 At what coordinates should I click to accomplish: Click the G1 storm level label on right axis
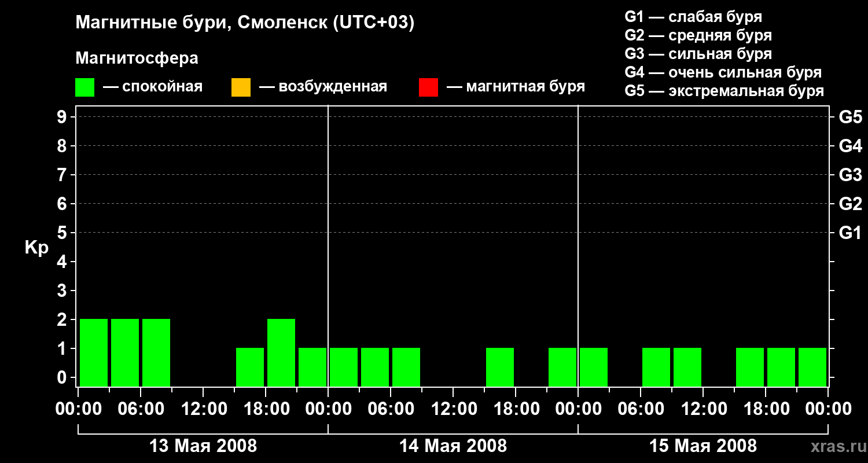click(850, 233)
